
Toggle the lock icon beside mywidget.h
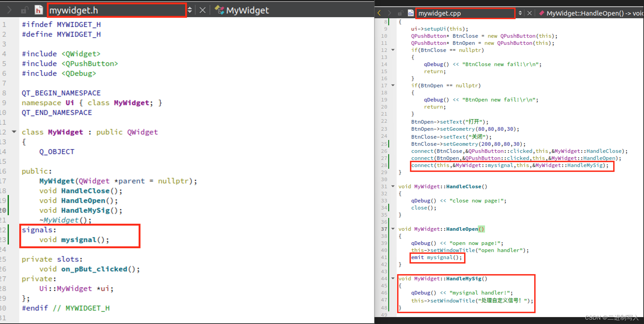click(24, 10)
